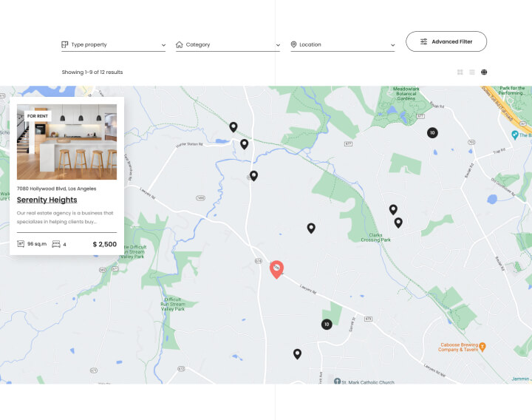Screen dimensions: 532x420
Task: Expand the Location dropdown
Action: point(343,45)
